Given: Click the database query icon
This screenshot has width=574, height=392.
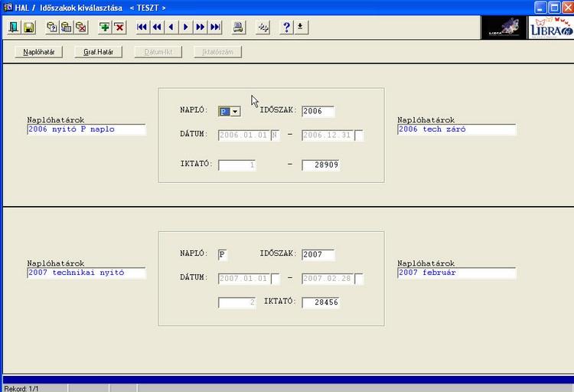Looking at the screenshot, I should click(x=52, y=27).
